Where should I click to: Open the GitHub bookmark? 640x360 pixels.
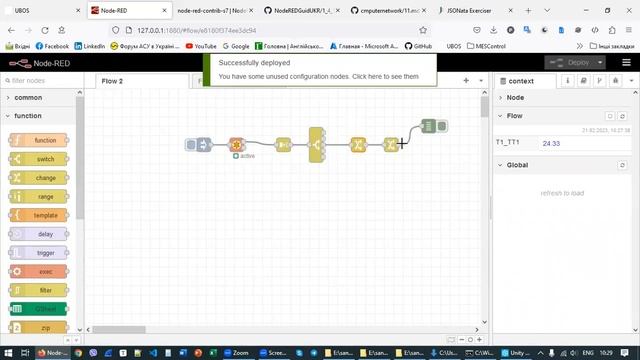[418, 46]
